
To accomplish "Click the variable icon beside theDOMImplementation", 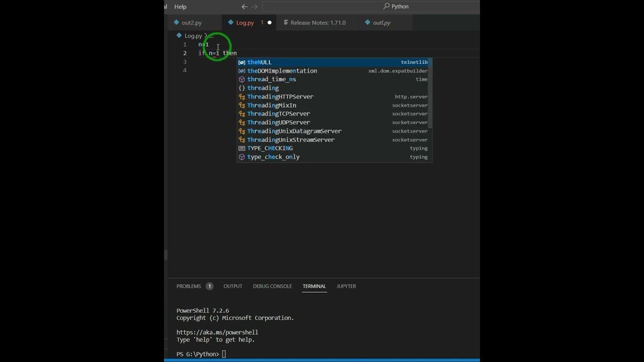I will click(x=242, y=71).
